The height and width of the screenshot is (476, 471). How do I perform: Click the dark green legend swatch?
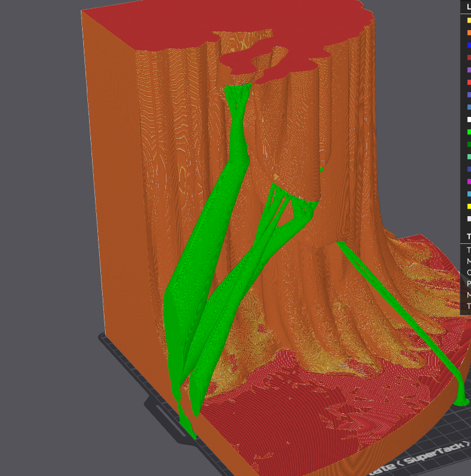tap(469, 145)
